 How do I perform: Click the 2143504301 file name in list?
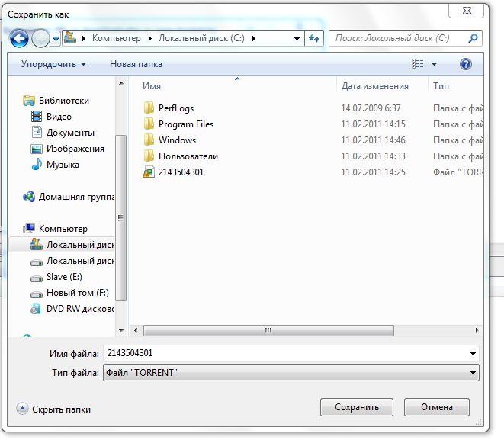coord(181,172)
